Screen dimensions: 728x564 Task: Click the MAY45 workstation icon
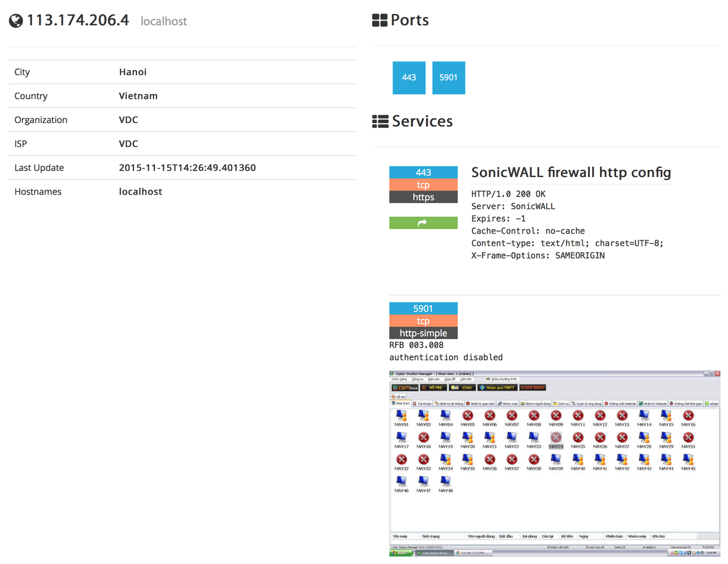click(688, 459)
